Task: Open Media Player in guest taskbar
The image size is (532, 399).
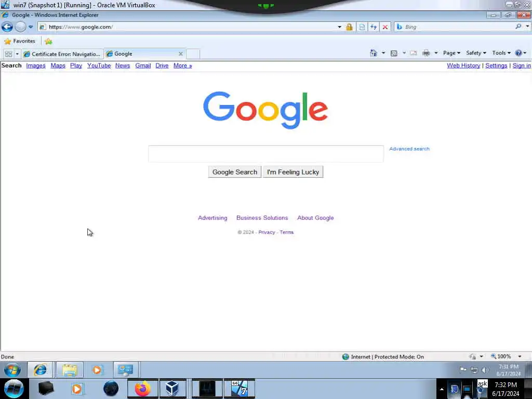Action: (x=97, y=369)
